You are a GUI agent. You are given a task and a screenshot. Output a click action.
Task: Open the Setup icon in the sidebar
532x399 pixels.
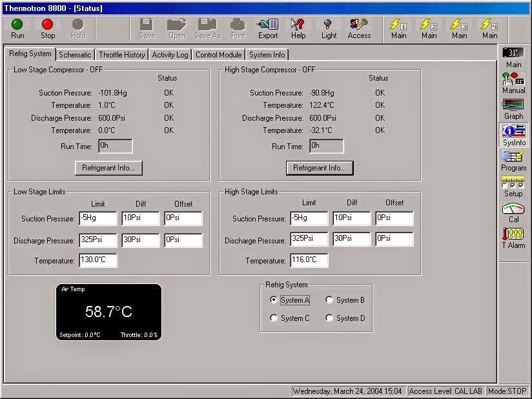coord(513,187)
